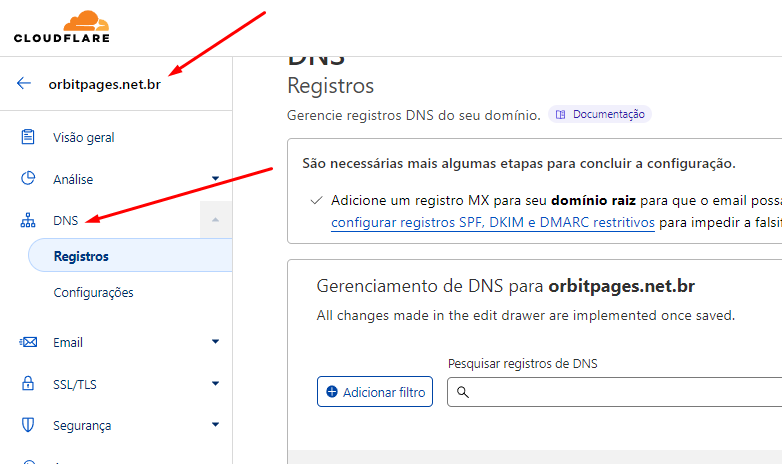782x464 pixels.
Task: Open configurar registros SPF, DKIM e DMARC link
Action: 492,222
